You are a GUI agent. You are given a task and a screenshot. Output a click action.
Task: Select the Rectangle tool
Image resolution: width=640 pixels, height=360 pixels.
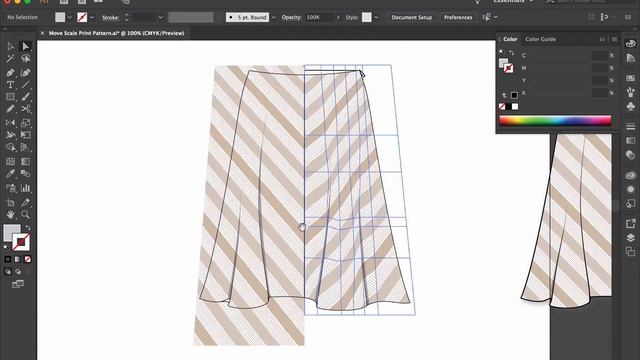(x=11, y=97)
